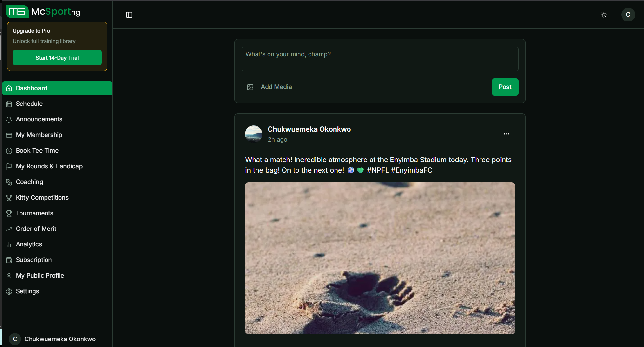The image size is (644, 347).
Task: Collapse the sidebar using the panel toggle
Action: click(x=129, y=15)
